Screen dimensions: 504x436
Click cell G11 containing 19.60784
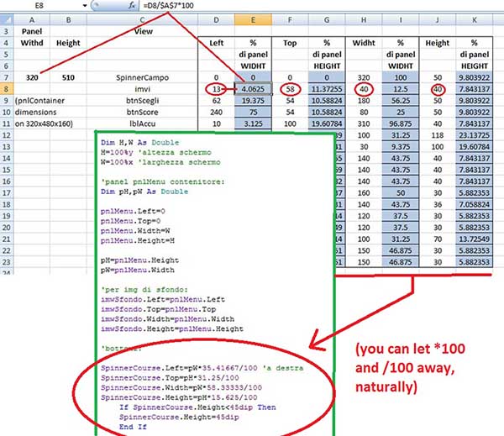[327, 123]
